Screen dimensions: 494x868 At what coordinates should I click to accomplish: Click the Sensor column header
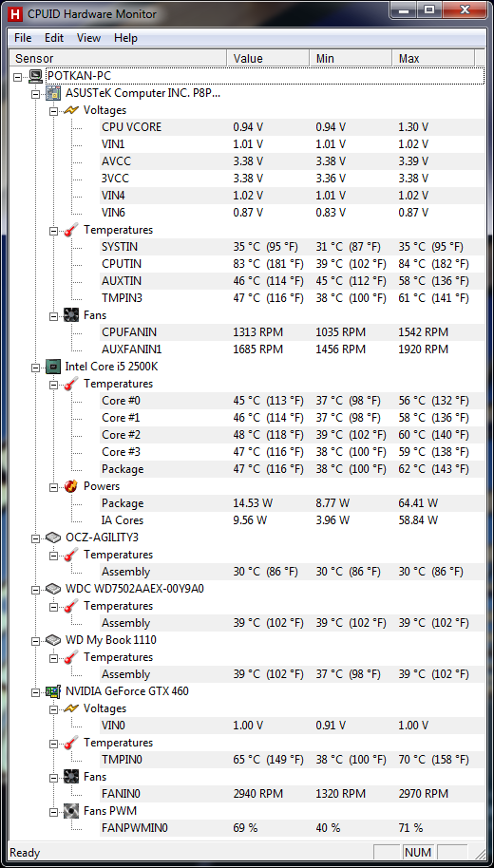coord(118,58)
